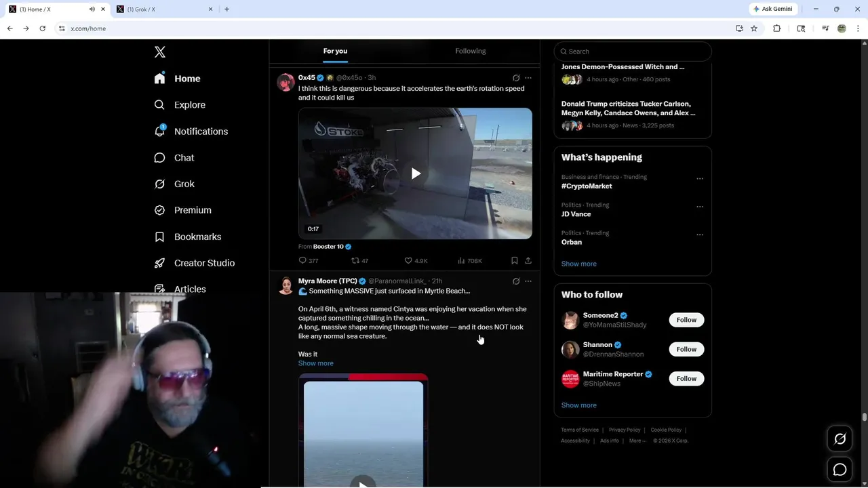
Task: Click Grok icon on 0x45 post
Action: tap(516, 78)
